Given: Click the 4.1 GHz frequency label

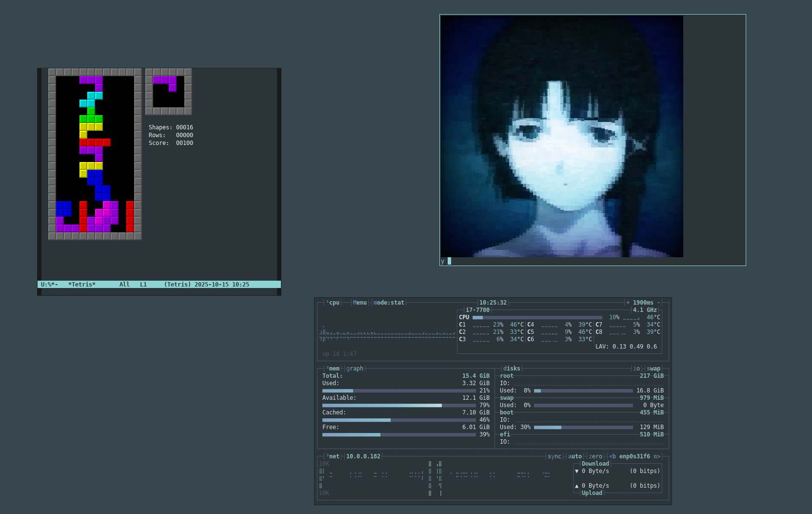Looking at the screenshot, I should 645,310.
